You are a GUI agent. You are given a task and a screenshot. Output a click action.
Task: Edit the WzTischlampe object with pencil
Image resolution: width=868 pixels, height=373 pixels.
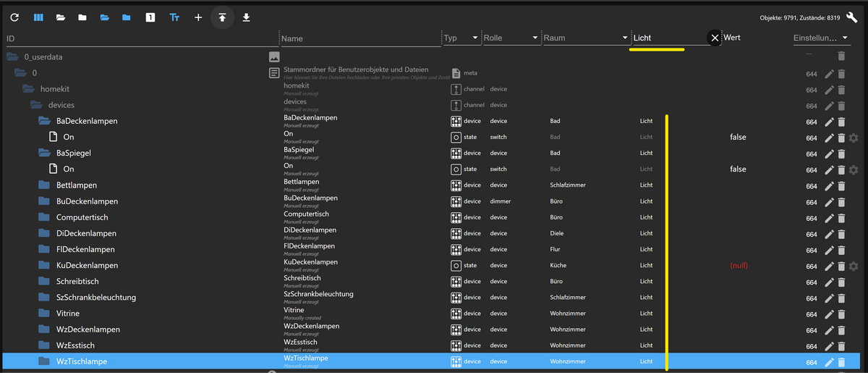(x=829, y=362)
